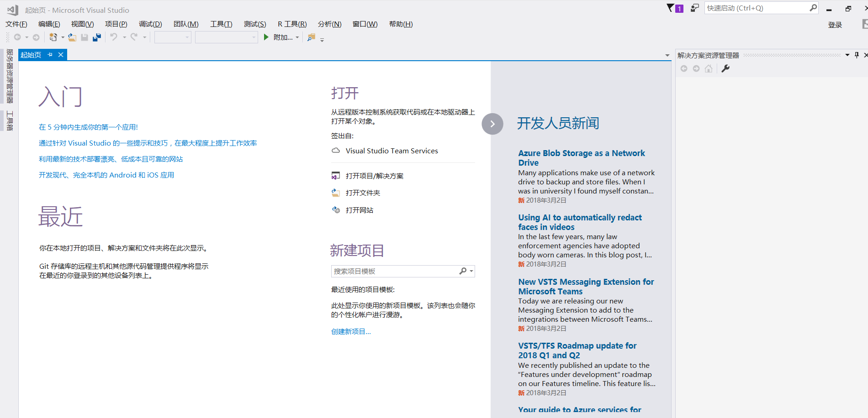868x418 pixels.
Task: Open link 在 5 分钟内生成你的第一个应用!
Action: point(88,127)
